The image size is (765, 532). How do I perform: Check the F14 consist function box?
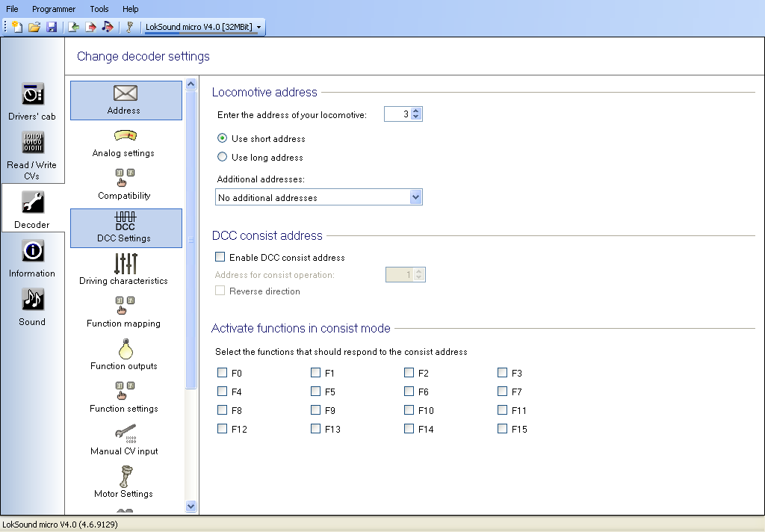[x=409, y=429]
